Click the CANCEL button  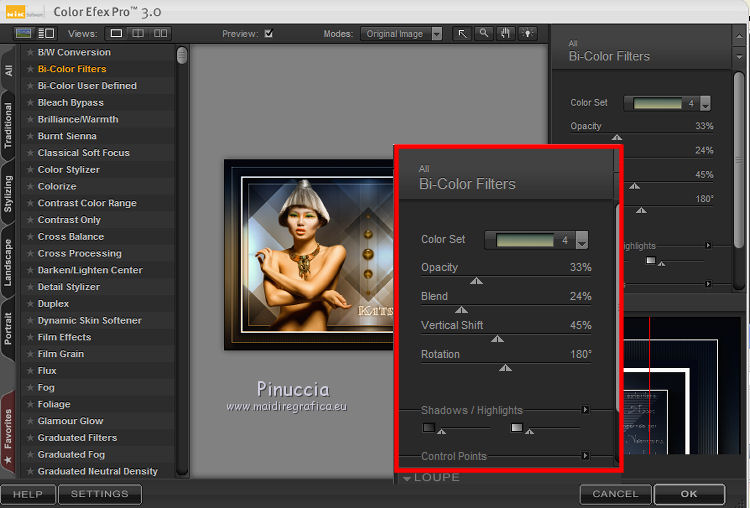coord(615,494)
